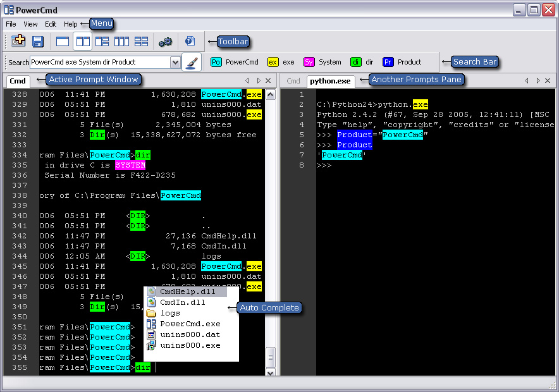Select the single pane layout icon
The height and width of the screenshot is (392, 559).
coord(63,41)
